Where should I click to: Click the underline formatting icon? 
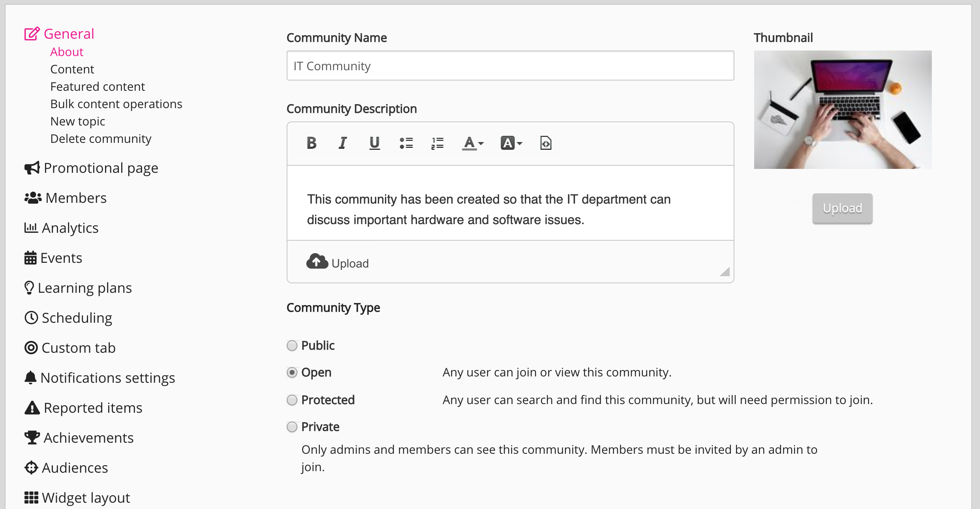click(374, 143)
